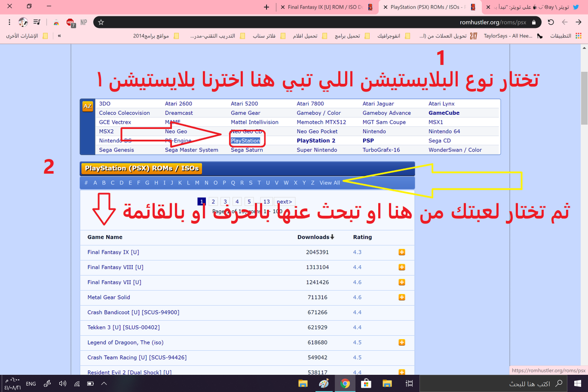This screenshot has height=392, width=588.
Task: Expand the plus icon for Final Fantasy VIII
Action: (402, 268)
